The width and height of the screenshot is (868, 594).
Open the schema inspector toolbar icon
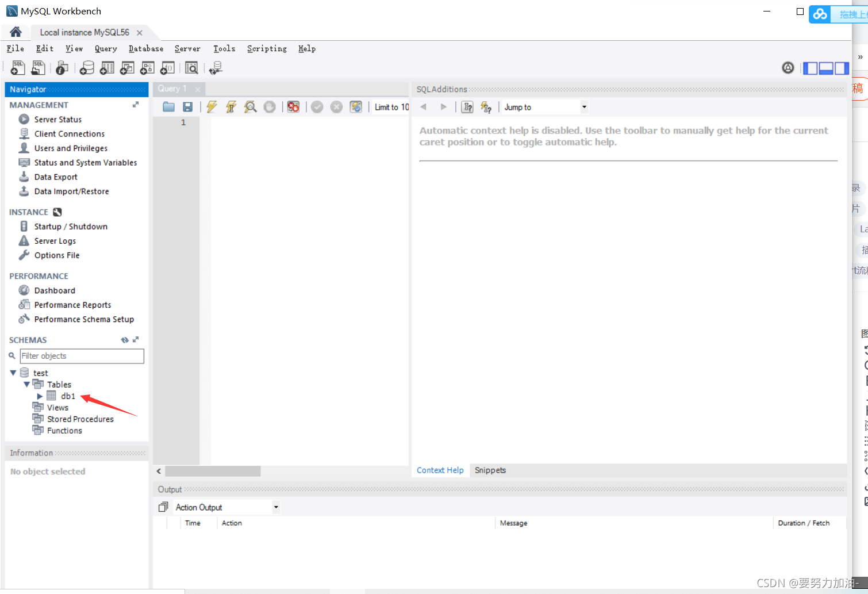coord(62,68)
